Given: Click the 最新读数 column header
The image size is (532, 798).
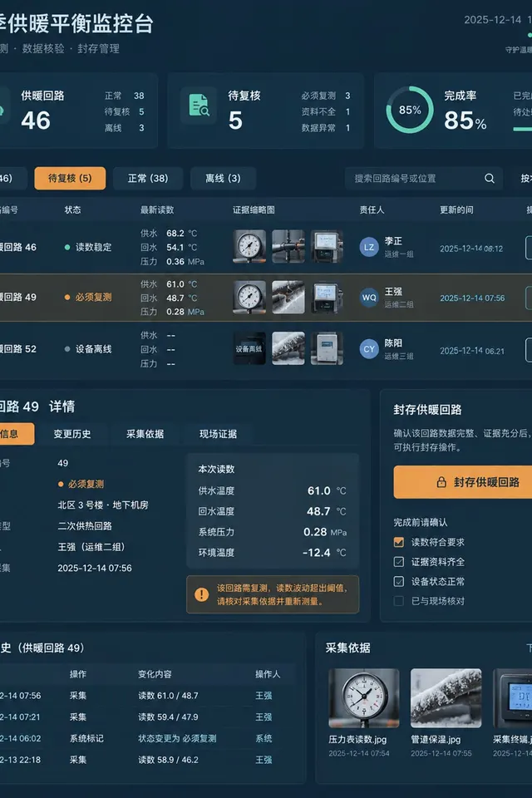Looking at the screenshot, I should pos(157,209).
